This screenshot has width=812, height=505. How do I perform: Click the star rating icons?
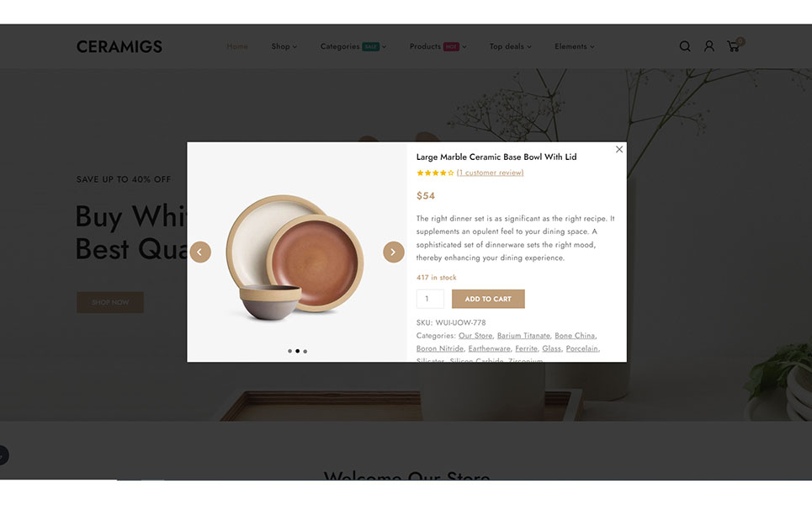(x=435, y=173)
